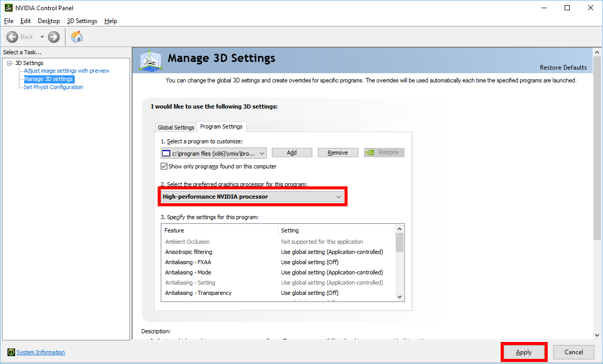Toggle Show only programs found on this computer
The width and height of the screenshot is (603, 364).
point(164,166)
